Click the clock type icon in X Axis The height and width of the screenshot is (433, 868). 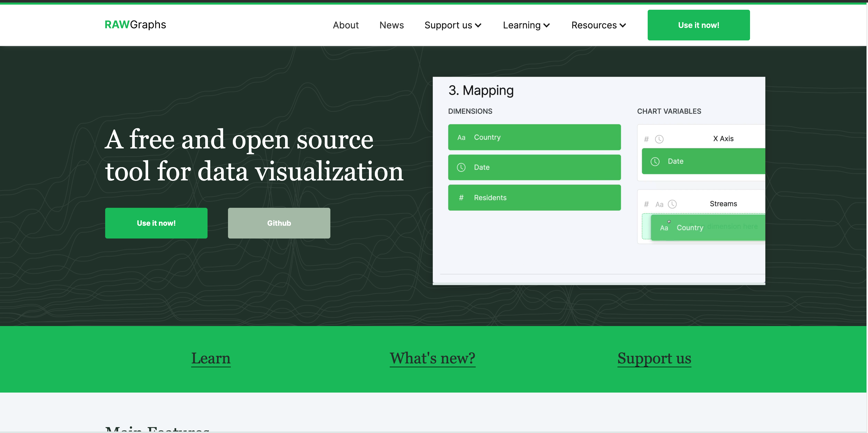(659, 139)
